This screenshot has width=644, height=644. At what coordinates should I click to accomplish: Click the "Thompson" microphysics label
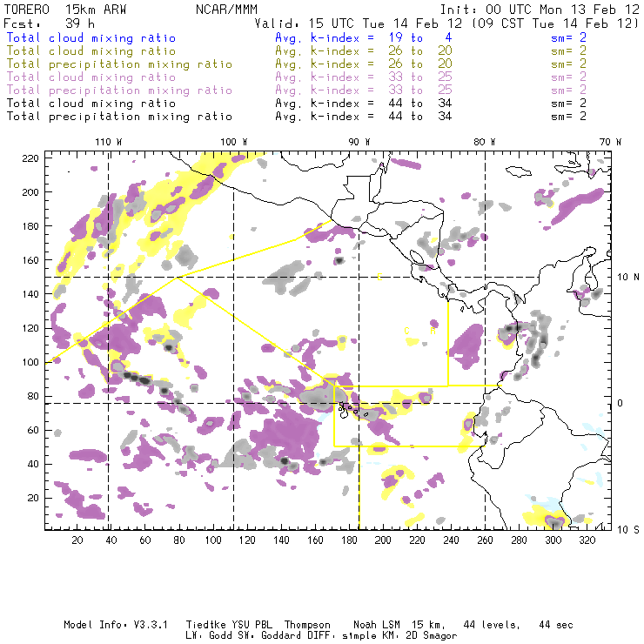(x=307, y=625)
